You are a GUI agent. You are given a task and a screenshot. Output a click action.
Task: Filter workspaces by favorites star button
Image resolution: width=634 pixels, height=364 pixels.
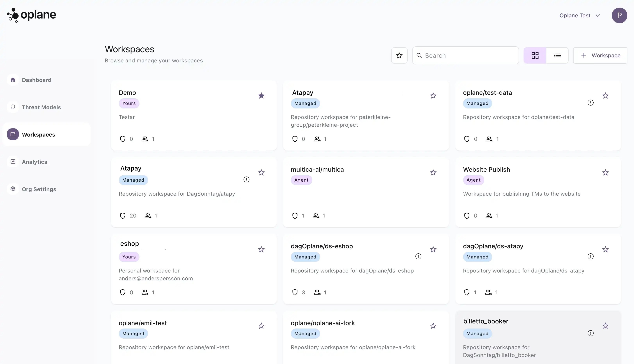[x=399, y=56]
